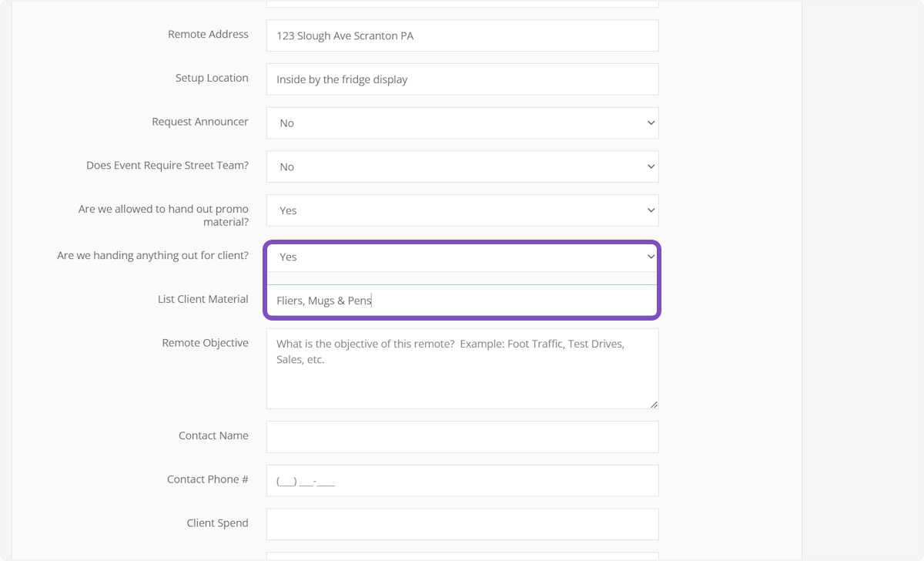
Task: Click the Contact Phone # field
Action: 462,481
